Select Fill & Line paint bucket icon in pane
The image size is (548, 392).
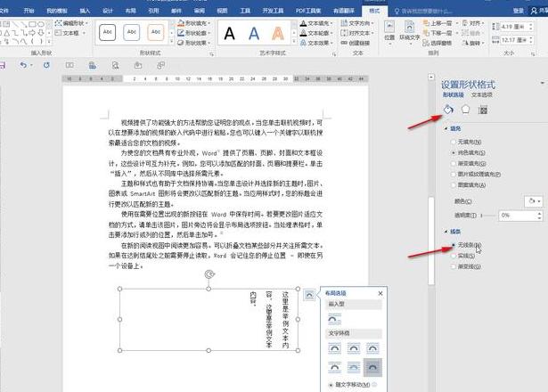pyautogui.click(x=448, y=110)
